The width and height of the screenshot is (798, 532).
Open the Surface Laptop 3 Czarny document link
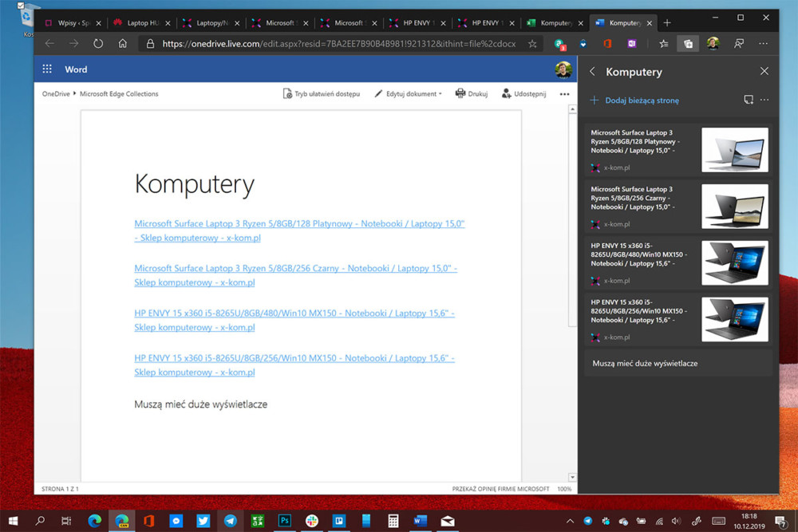pyautogui.click(x=296, y=275)
